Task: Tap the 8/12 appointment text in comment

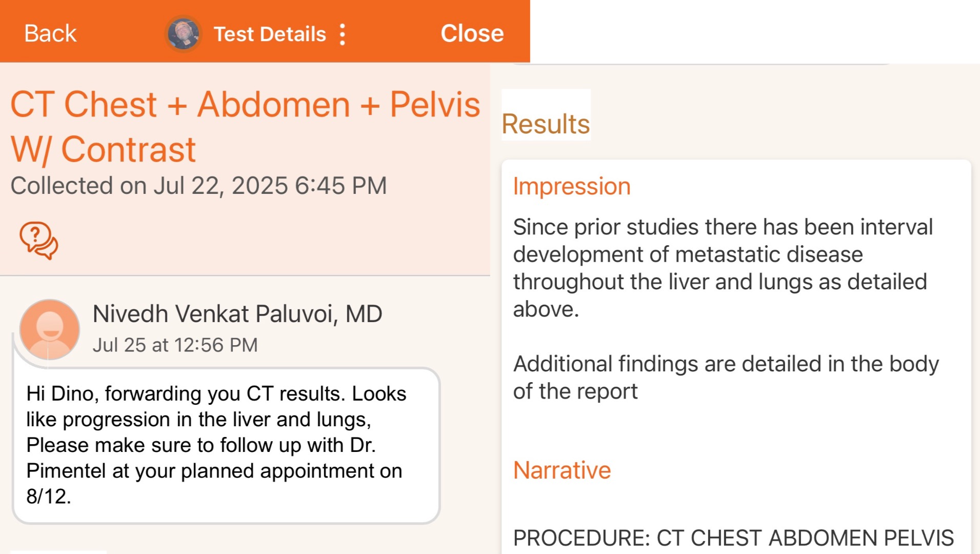Action: [48, 497]
